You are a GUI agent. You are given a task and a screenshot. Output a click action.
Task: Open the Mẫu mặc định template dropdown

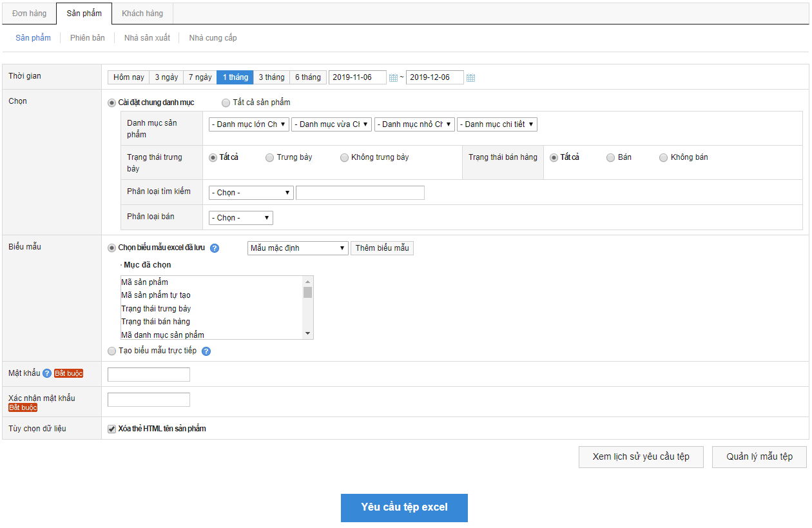coord(298,248)
